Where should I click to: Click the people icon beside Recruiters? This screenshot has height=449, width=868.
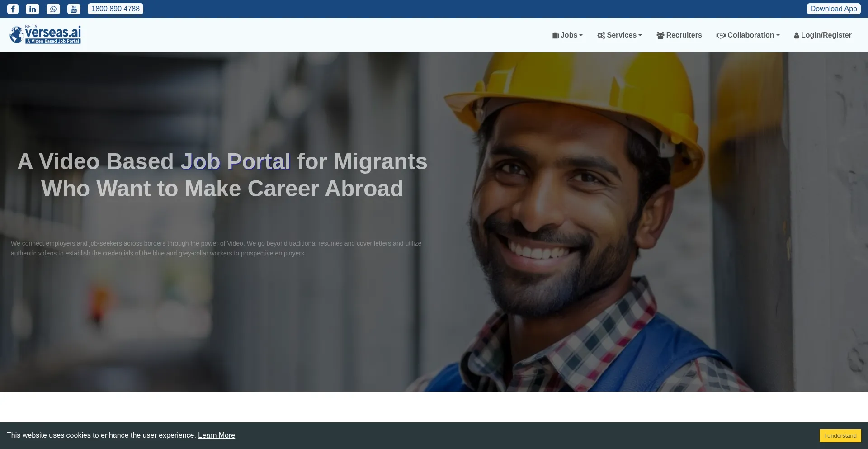point(660,35)
